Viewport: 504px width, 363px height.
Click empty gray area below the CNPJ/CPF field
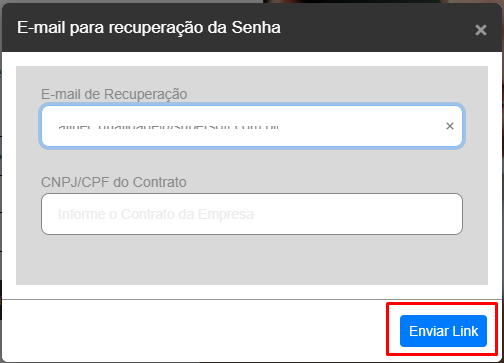click(252, 260)
